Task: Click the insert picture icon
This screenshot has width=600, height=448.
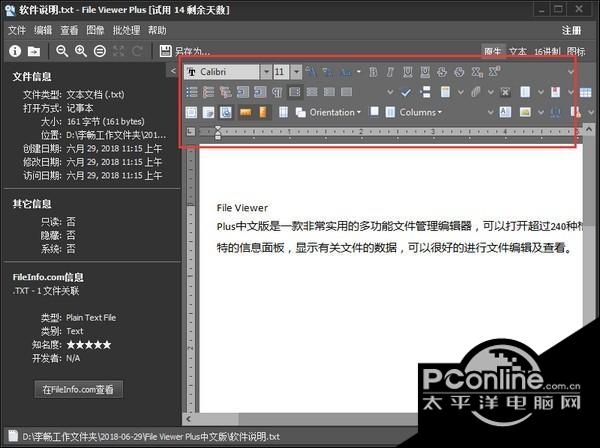Action: coord(525,112)
